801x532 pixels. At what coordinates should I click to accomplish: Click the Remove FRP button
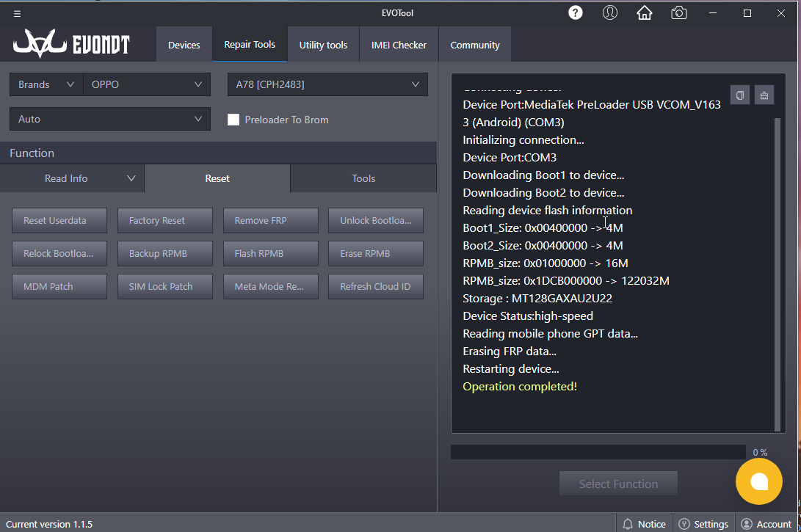click(271, 221)
